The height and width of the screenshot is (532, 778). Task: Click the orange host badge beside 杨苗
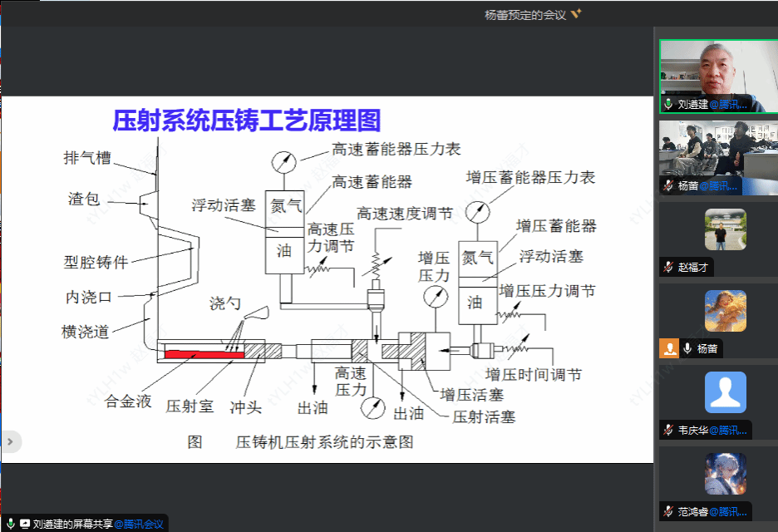click(x=668, y=349)
